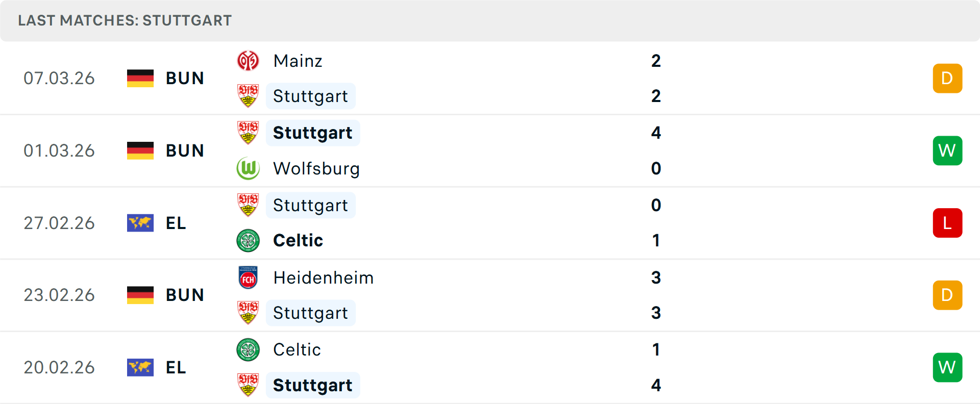
Task: Click the Wolfsburg club logo
Action: 248,168
